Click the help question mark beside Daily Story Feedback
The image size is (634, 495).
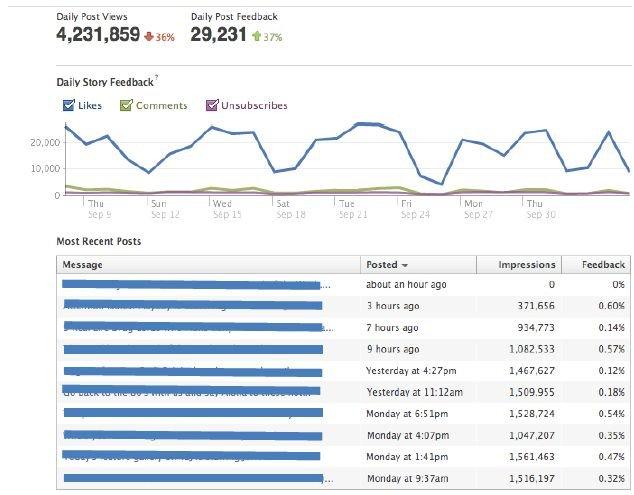click(156, 77)
